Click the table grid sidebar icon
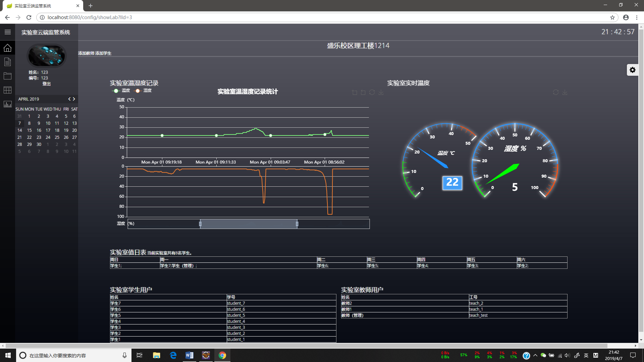Viewport: 644px width, 362px height. 7,90
